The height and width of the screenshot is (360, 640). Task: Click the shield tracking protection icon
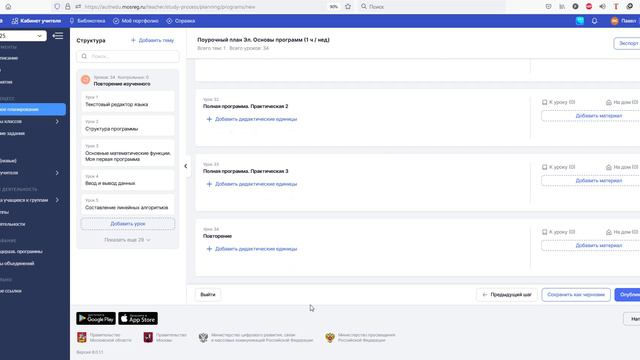(x=57, y=7)
